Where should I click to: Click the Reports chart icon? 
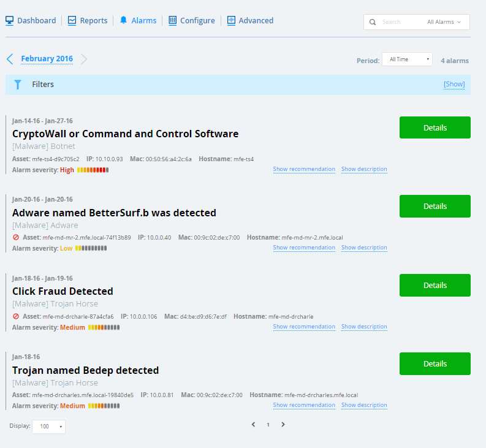(72, 21)
